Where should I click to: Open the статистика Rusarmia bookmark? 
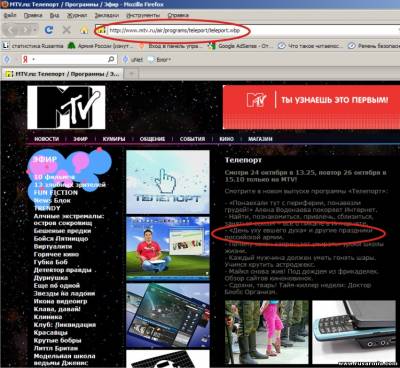33,46
